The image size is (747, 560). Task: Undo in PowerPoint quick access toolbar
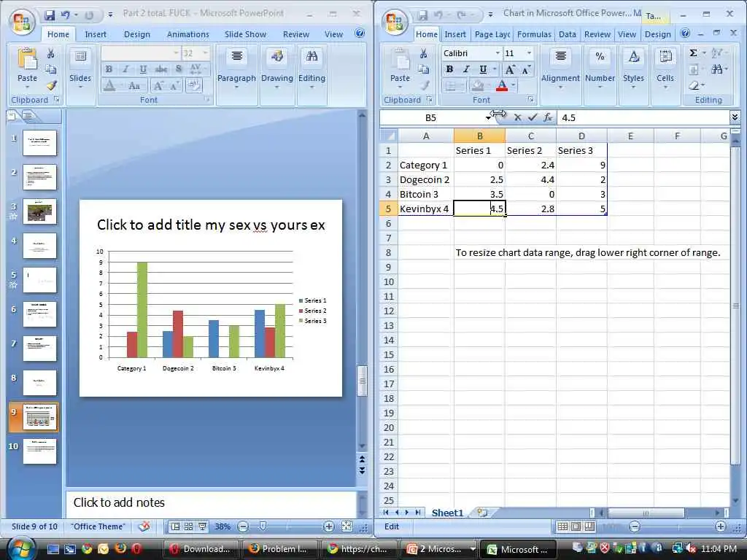65,15
